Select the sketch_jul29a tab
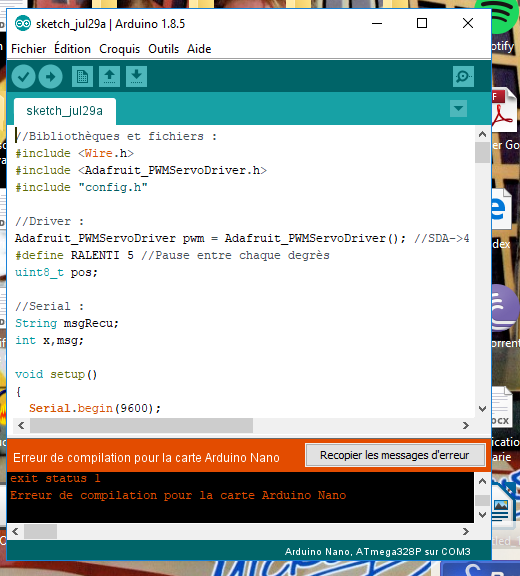This screenshot has height=576, width=520. click(65, 111)
